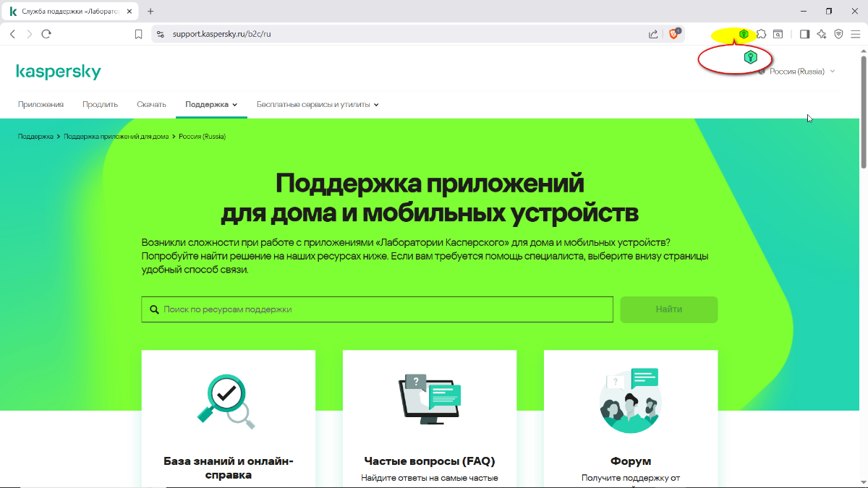Open Brave VPN shield icon
868x488 pixels.
pos(839,34)
